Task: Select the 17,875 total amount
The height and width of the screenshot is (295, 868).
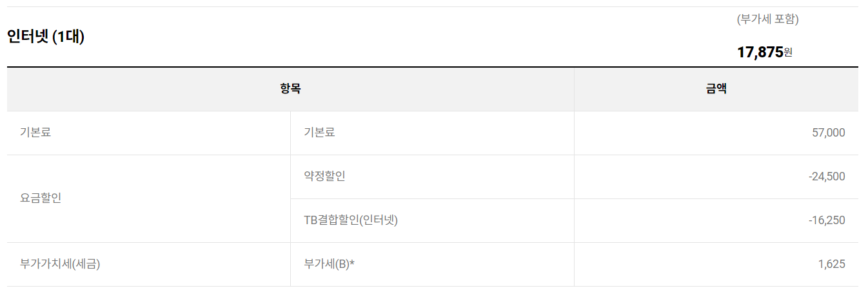Action: point(760,53)
